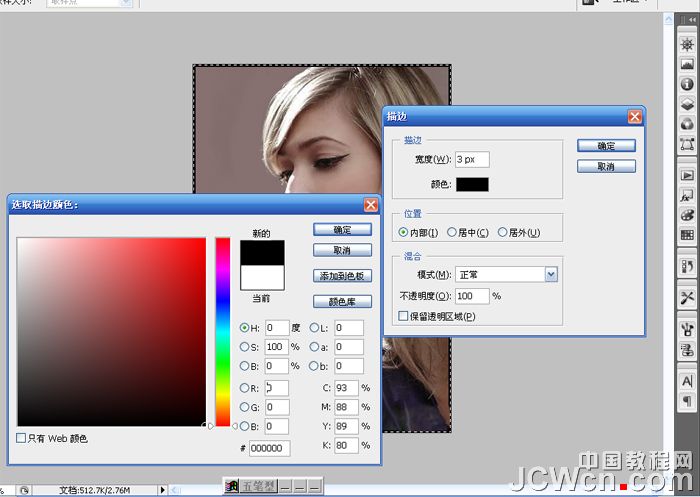Confirm with 确定 in color picker dialog
The height and width of the screenshot is (497, 700).
point(342,230)
